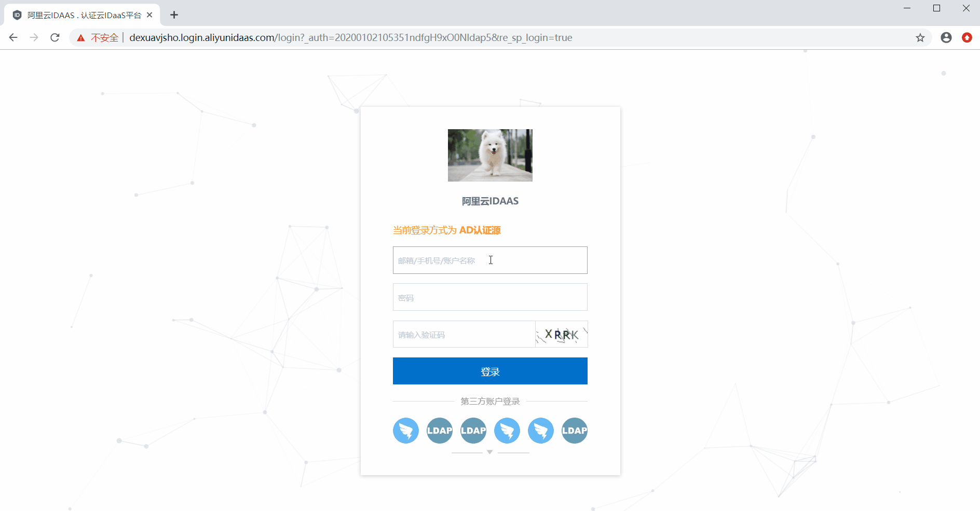Viewport: 980px width, 511px height.
Task: Focus the 邮箱/手机号/账户名称 username field
Action: click(x=490, y=260)
